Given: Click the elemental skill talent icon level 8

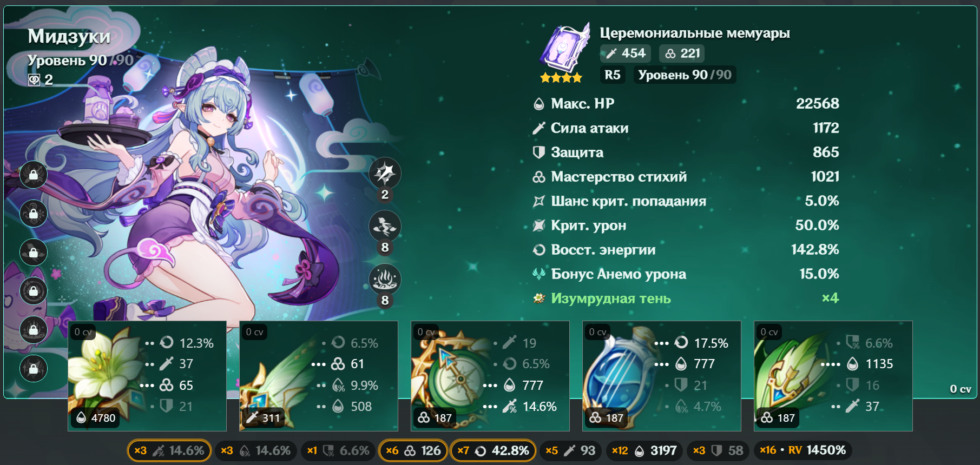Looking at the screenshot, I should [x=385, y=226].
